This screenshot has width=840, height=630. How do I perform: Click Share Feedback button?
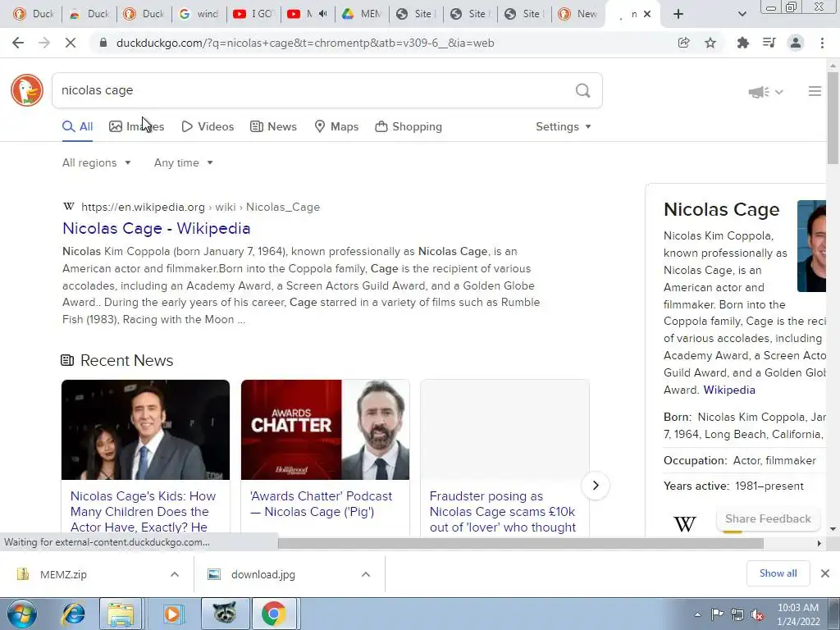pyautogui.click(x=768, y=518)
